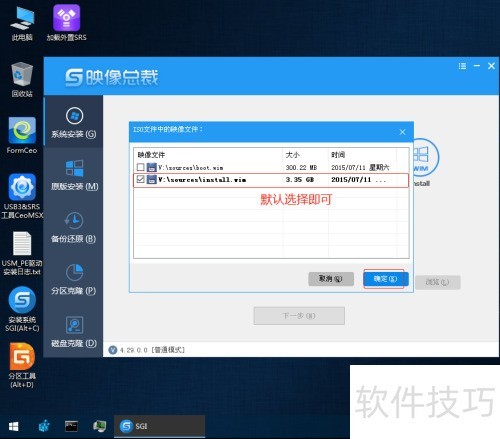Screen dimensions: 500x439
Task: Select 系统安装 (G) in the sidebar
Action: click(x=74, y=122)
